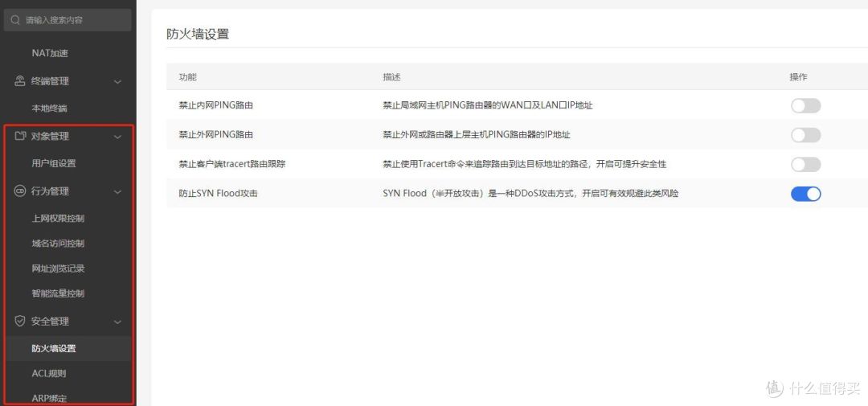Enable 禁止内网PING路由 toggle
Image resolution: width=868 pixels, height=406 pixels.
click(x=805, y=106)
